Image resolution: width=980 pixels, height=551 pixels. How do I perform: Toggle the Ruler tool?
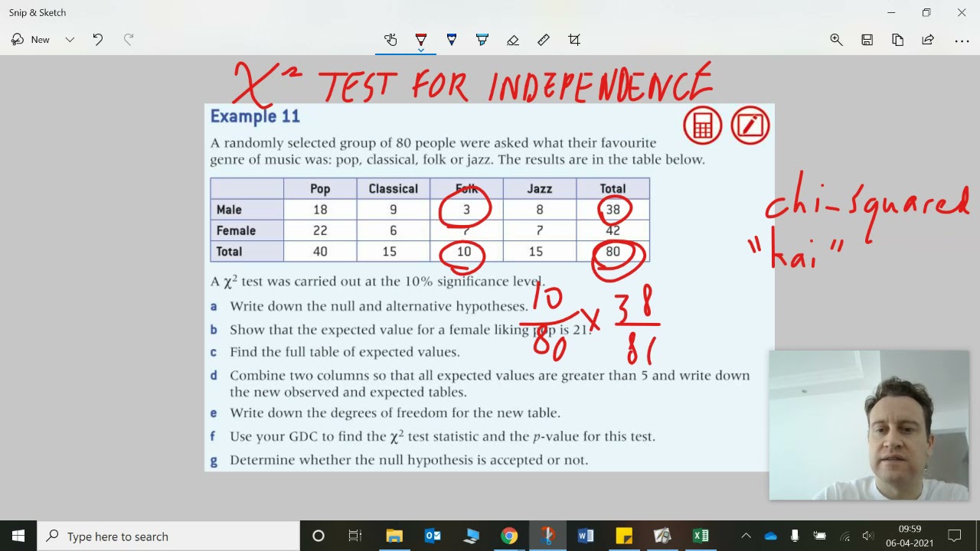pos(544,40)
